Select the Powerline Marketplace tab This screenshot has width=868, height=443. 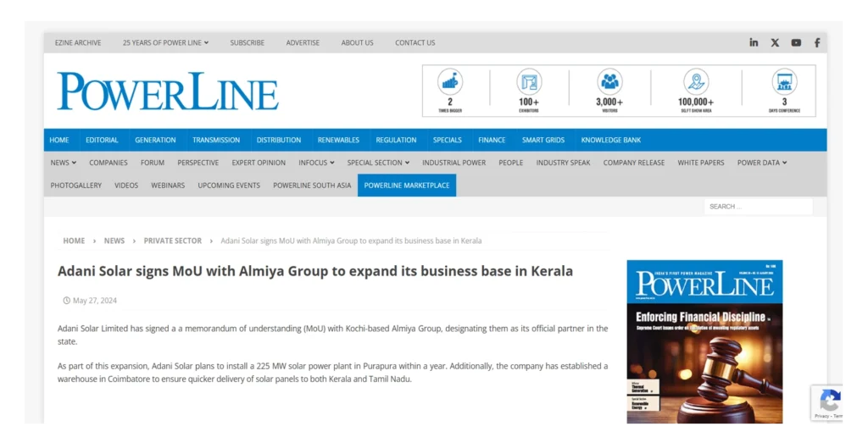(407, 186)
